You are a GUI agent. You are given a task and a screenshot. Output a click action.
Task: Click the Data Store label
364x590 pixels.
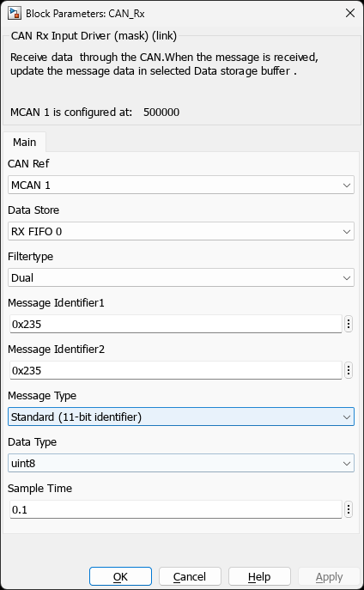pyautogui.click(x=33, y=210)
